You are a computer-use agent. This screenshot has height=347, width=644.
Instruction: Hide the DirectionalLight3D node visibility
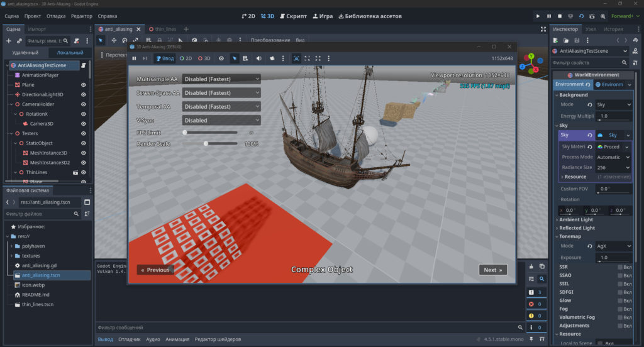(84, 94)
